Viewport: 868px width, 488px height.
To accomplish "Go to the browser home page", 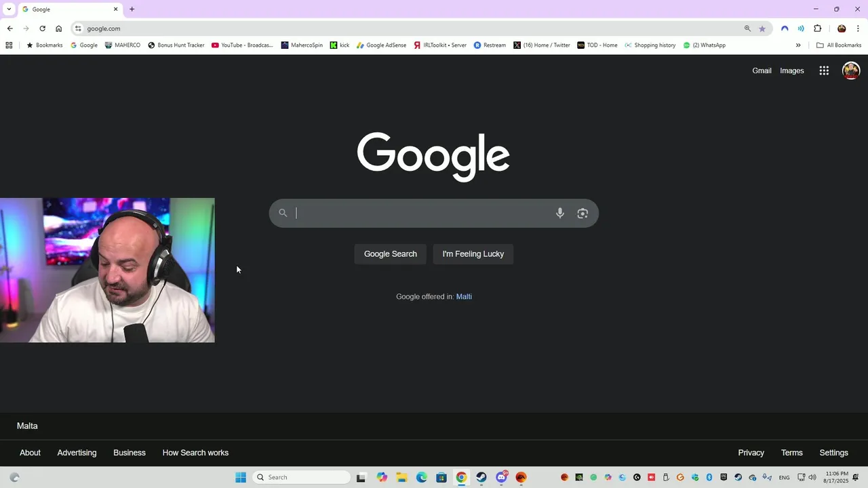I will click(58, 28).
